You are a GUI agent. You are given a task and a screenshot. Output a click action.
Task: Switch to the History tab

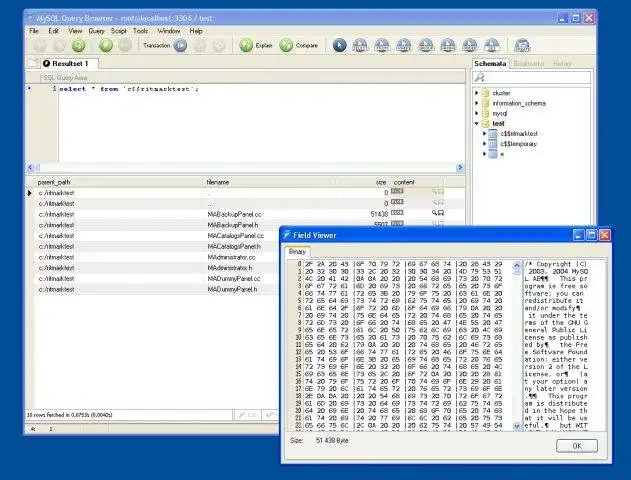click(562, 64)
